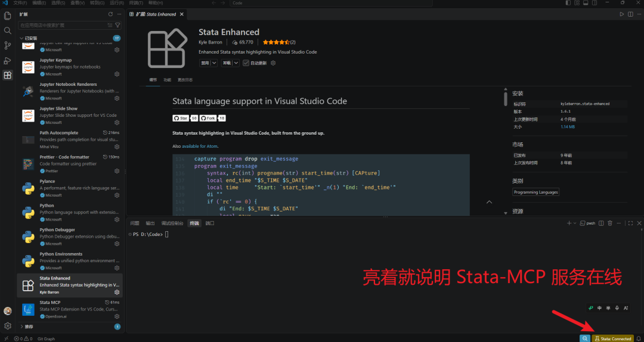Image resolution: width=644 pixels, height=342 pixels.
Task: Open the extensions panel more-actions menu
Action: tap(119, 14)
